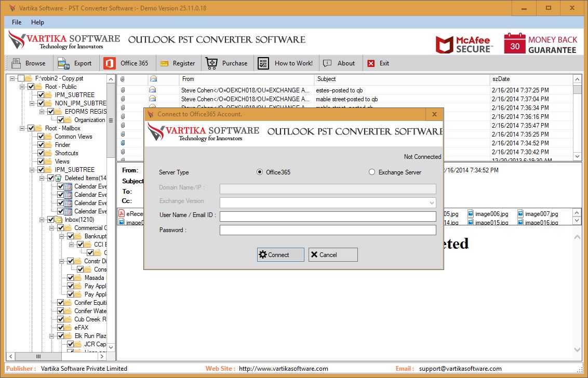The width and height of the screenshot is (588, 378).
Task: Click the Password input field
Action: tap(328, 230)
